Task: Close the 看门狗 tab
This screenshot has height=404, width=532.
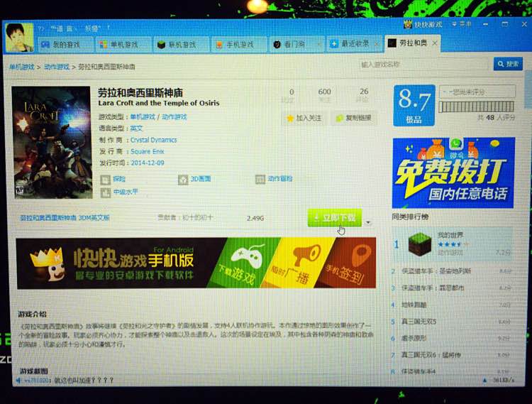Action: pos(319,44)
